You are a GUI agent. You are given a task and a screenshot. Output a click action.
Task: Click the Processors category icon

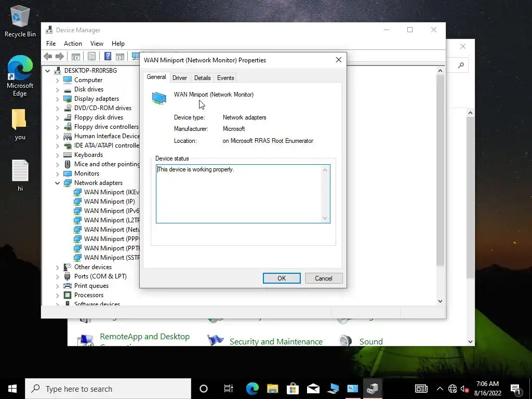coord(68,295)
